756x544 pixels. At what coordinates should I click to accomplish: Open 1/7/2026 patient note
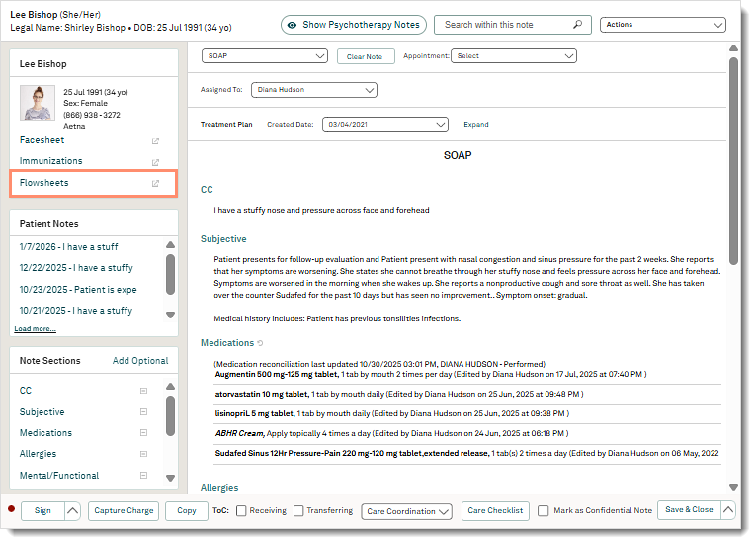tap(68, 246)
